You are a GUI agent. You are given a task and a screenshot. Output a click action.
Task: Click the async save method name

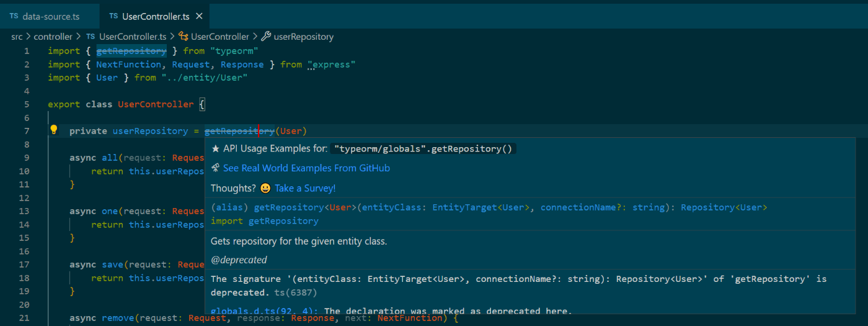click(112, 265)
